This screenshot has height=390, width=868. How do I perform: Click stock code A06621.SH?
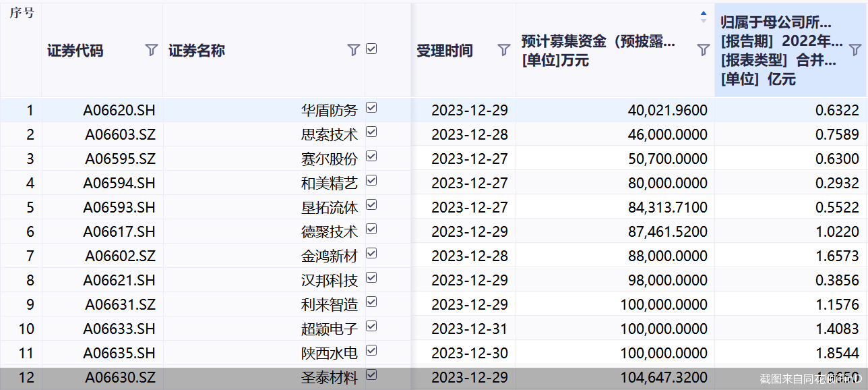(119, 281)
